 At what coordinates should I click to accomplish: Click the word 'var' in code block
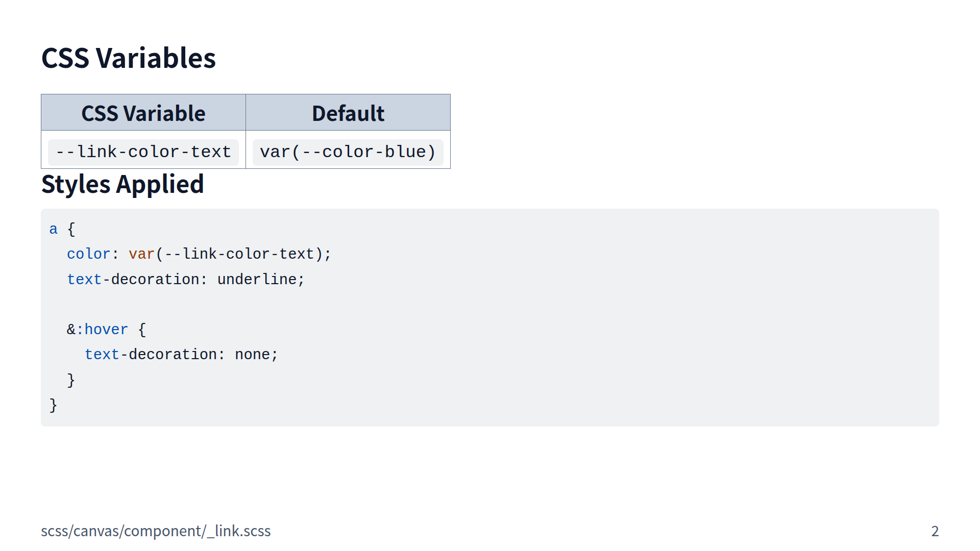pos(141,254)
